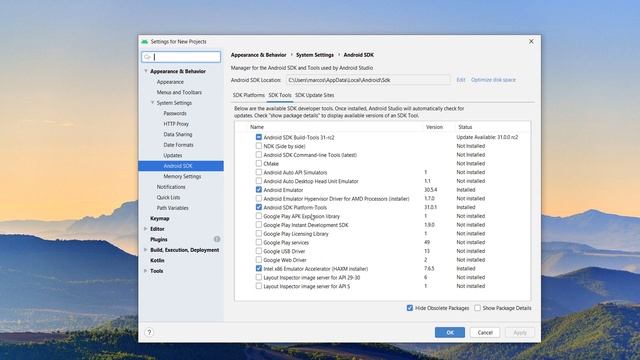640x360 pixels.
Task: Uncheck Android SDK Platform-Tools
Action: pyautogui.click(x=259, y=207)
